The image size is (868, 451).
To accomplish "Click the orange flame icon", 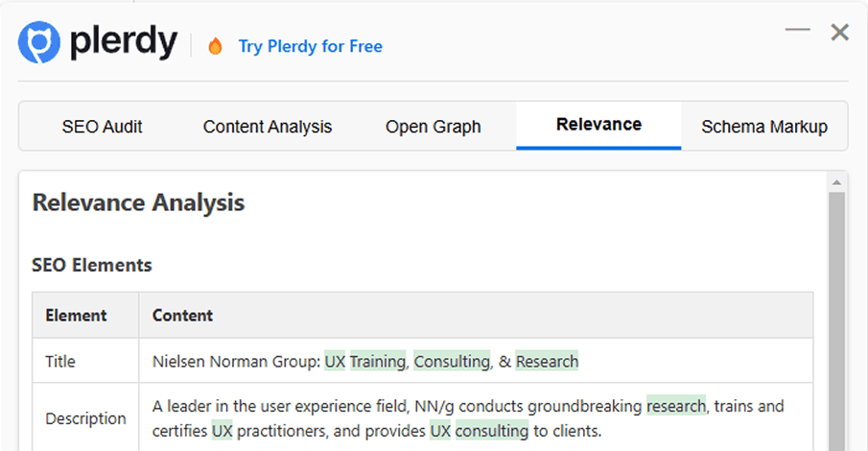I will pos(215,46).
